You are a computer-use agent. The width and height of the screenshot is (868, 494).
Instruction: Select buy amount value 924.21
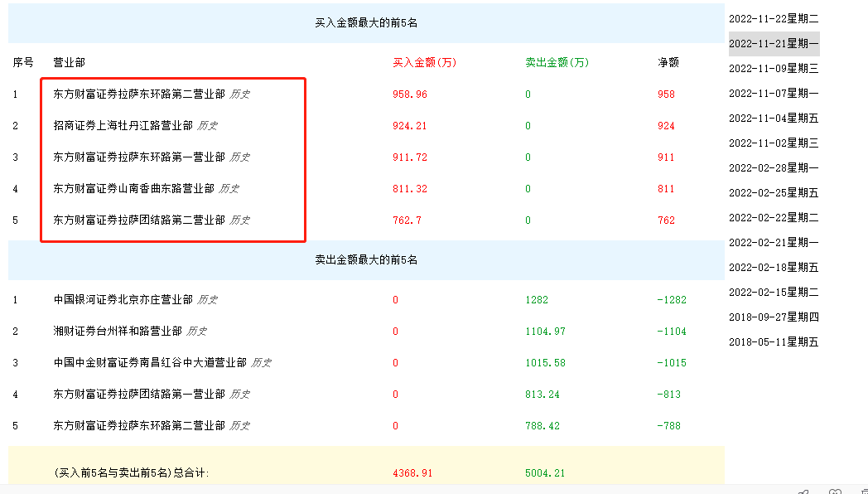(x=410, y=126)
